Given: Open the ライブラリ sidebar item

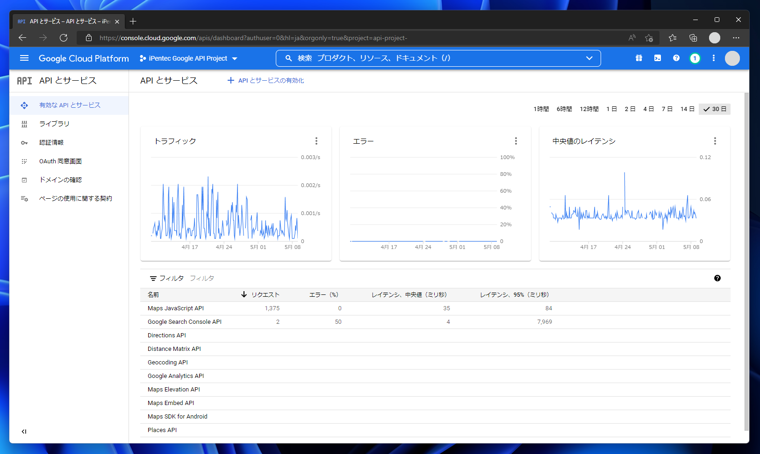Looking at the screenshot, I should tap(69, 124).
